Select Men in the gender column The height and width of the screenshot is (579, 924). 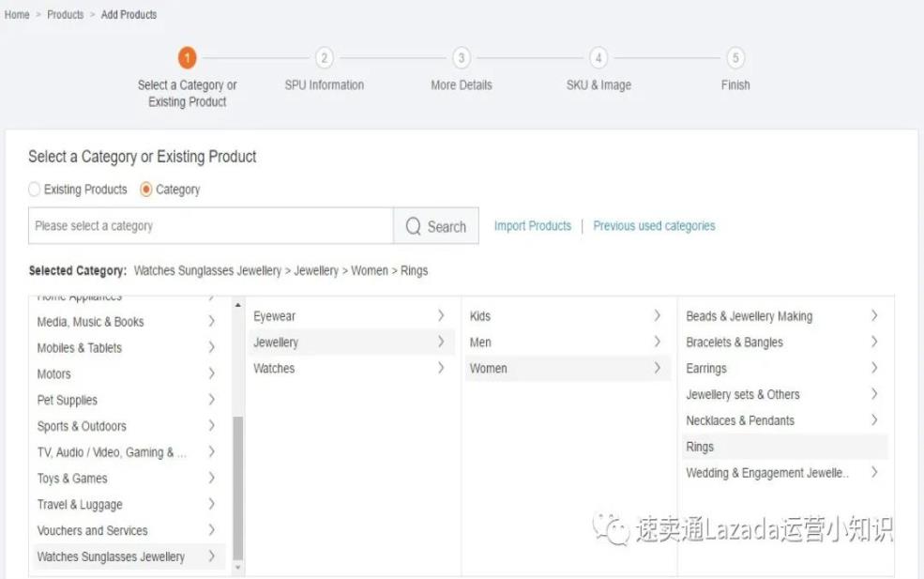(x=480, y=343)
